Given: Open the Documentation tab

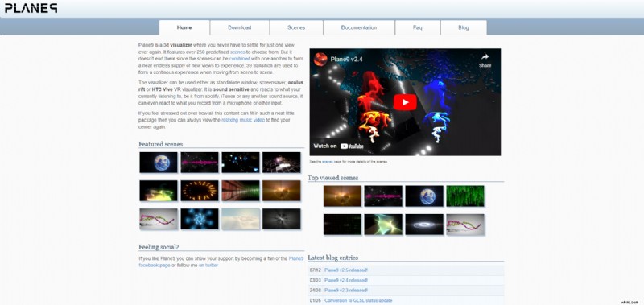Looking at the screenshot, I should 358,27.
